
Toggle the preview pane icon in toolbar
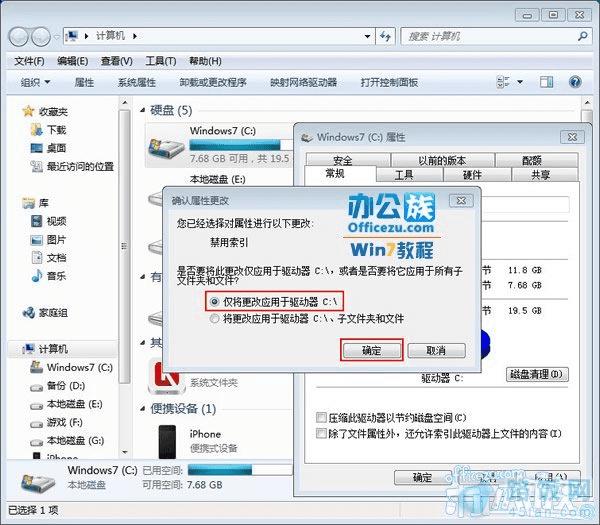click(546, 82)
